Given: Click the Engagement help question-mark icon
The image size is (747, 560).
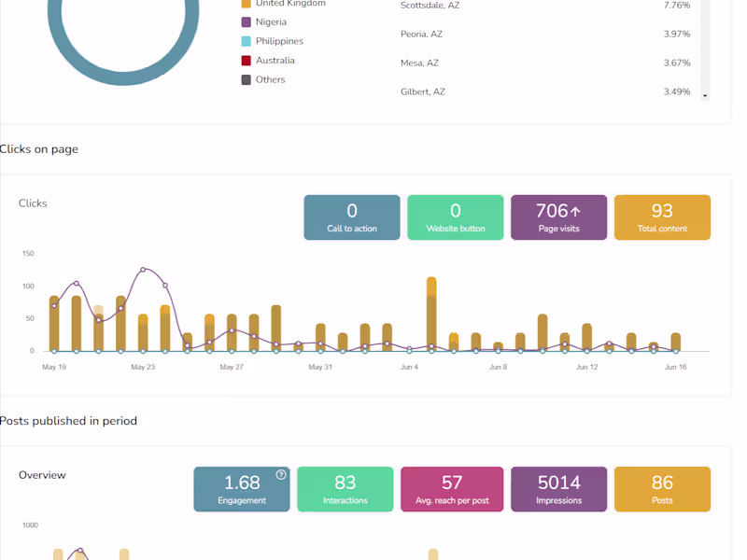Looking at the screenshot, I should 281,474.
